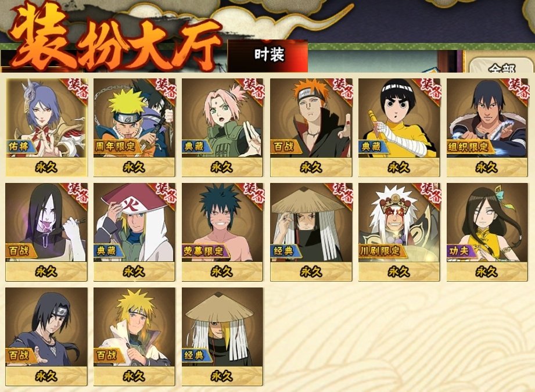The width and height of the screenshot is (535, 392).
Task: Choose the Itachi 百战 costume
Action: click(x=46, y=336)
